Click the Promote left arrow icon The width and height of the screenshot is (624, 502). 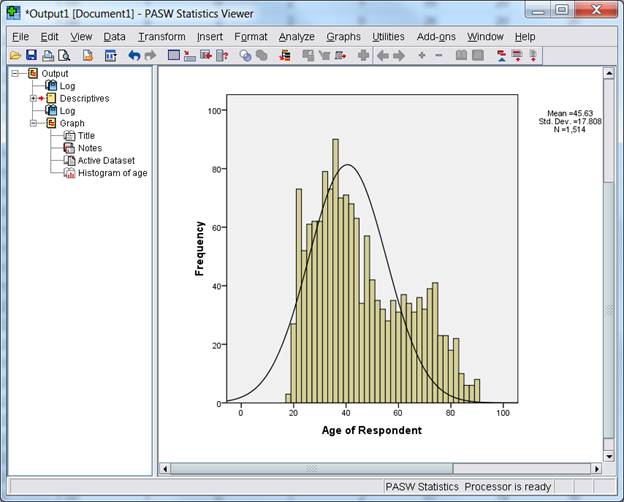(x=382, y=56)
